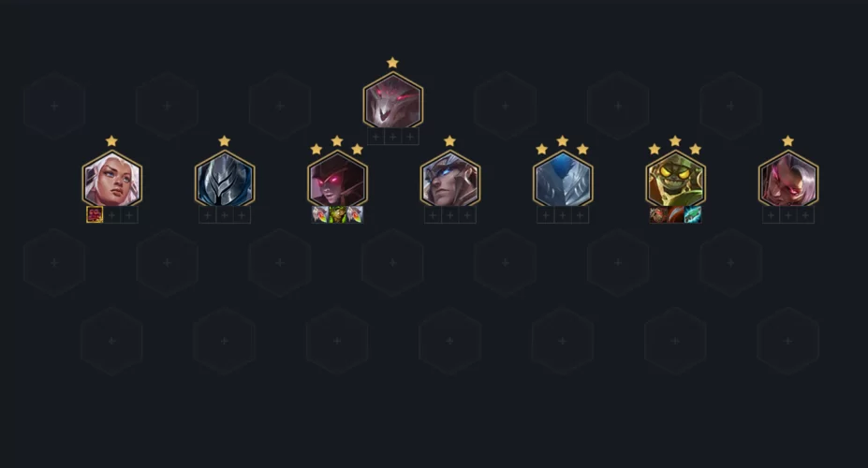Select the green goblin yellow-eyed champion

pyautogui.click(x=675, y=179)
